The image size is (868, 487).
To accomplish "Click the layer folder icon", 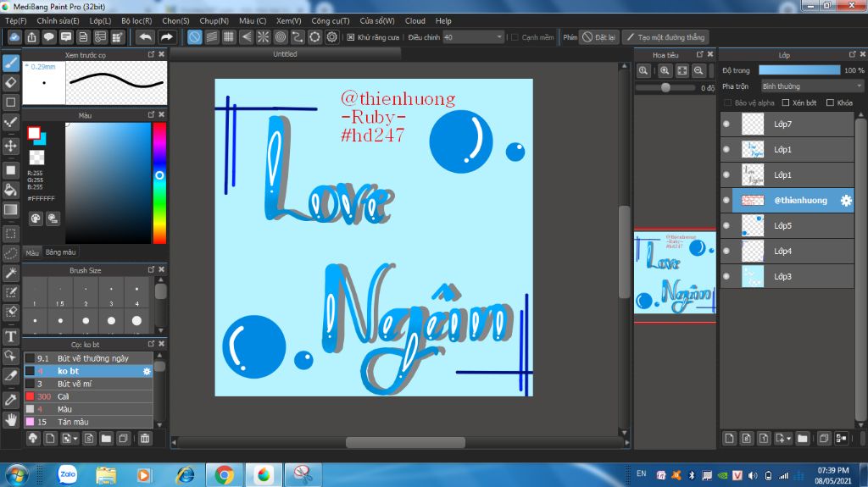I will coord(802,439).
